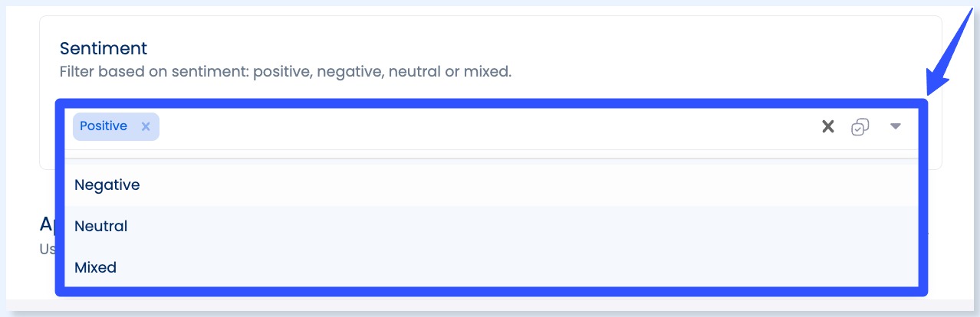
Task: Choose Neutral from the list
Action: coord(101,227)
